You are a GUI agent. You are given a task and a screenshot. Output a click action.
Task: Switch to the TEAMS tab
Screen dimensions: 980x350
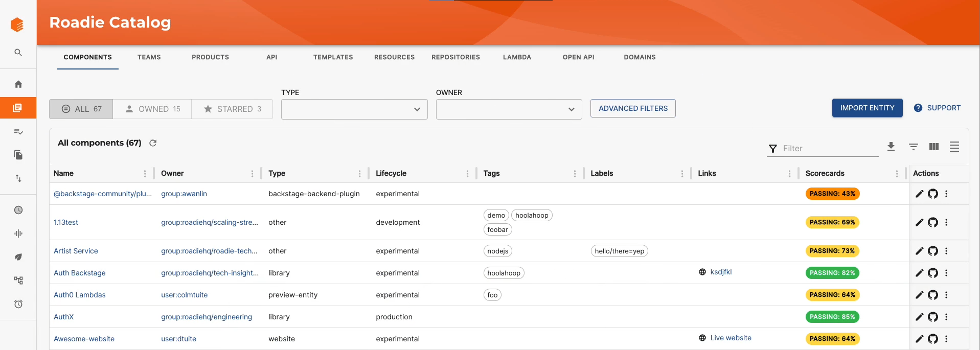pyautogui.click(x=149, y=57)
